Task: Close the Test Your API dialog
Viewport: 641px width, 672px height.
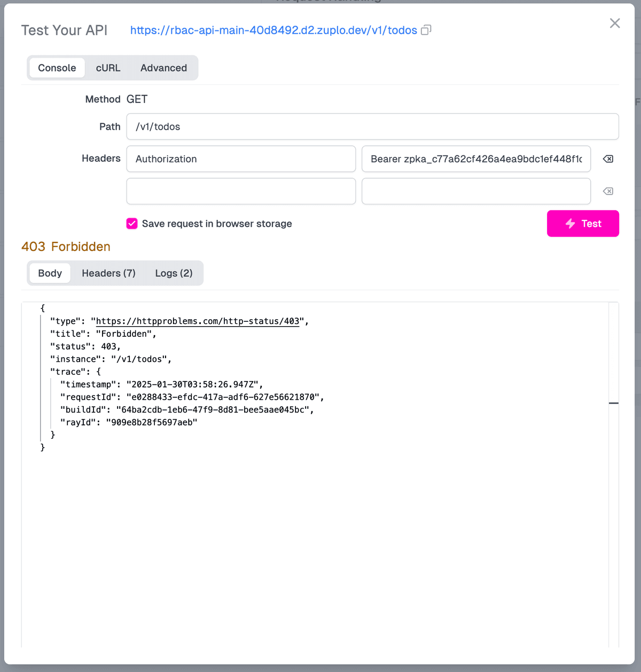Action: coord(615,23)
